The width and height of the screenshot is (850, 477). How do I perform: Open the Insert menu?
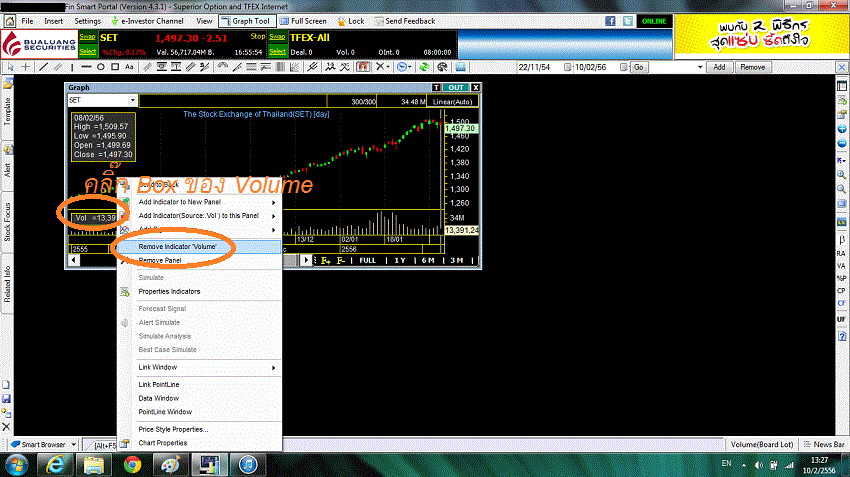[53, 21]
